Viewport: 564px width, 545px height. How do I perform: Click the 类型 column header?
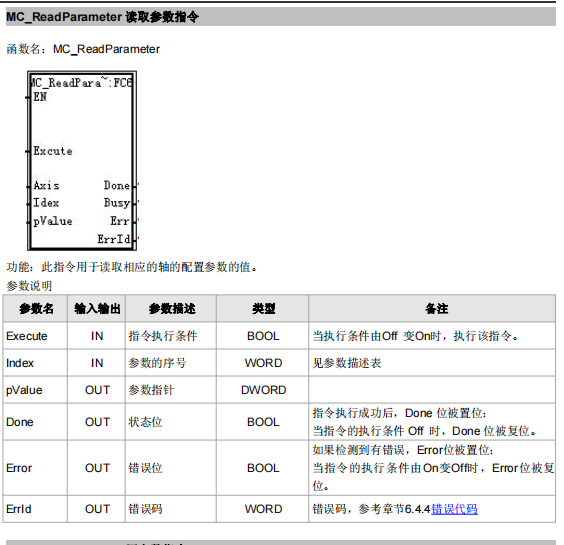coord(263,308)
